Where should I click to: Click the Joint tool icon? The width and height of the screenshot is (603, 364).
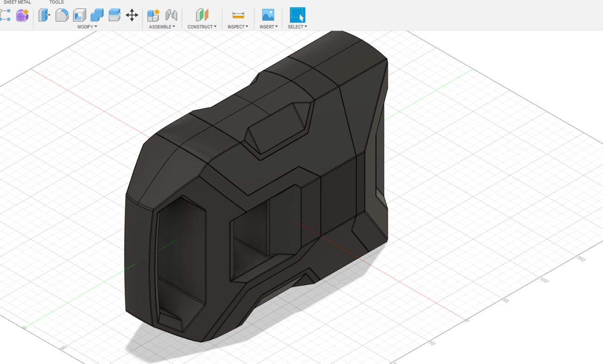click(171, 15)
